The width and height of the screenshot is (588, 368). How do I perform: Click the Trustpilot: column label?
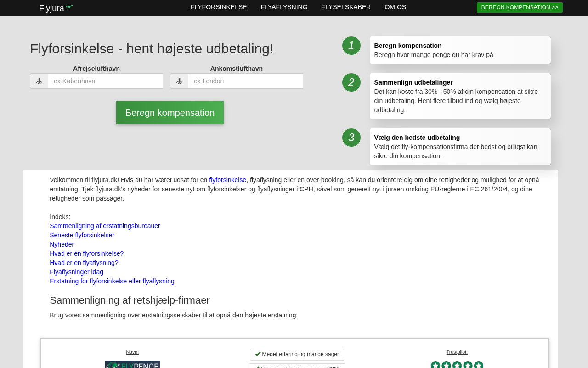point(457,352)
